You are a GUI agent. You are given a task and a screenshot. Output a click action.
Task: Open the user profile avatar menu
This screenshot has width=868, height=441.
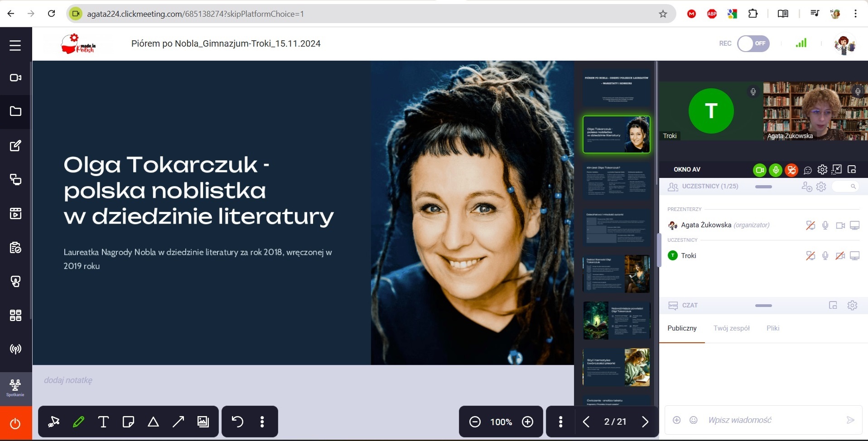[x=844, y=44]
